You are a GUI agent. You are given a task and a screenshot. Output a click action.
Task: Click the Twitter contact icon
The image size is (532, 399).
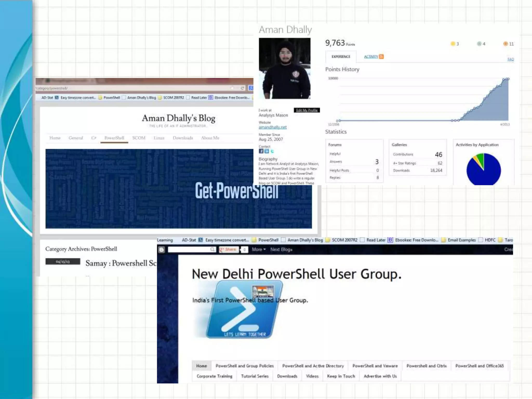point(272,151)
